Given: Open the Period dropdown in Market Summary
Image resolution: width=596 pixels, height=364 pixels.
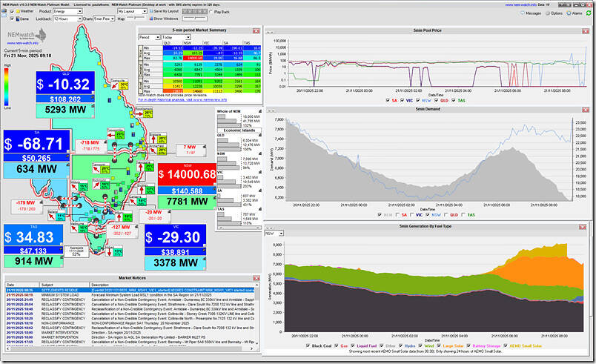Looking at the screenshot, I should point(150,37).
